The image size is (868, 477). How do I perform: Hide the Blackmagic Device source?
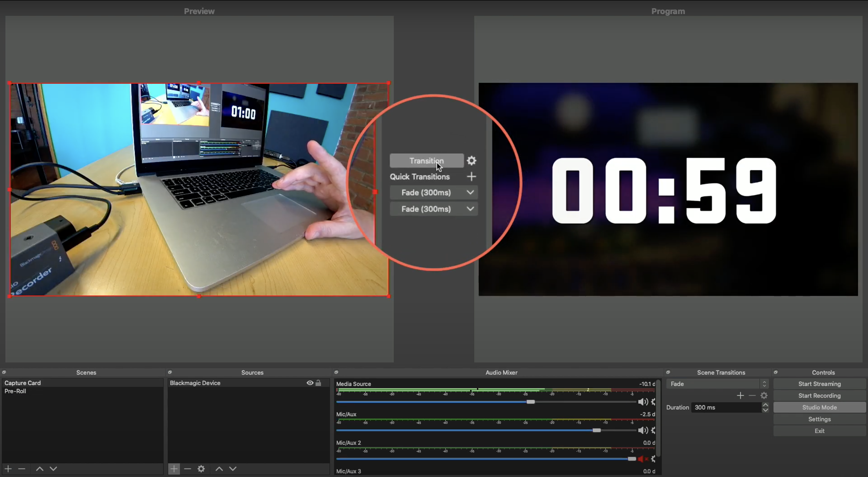click(310, 383)
